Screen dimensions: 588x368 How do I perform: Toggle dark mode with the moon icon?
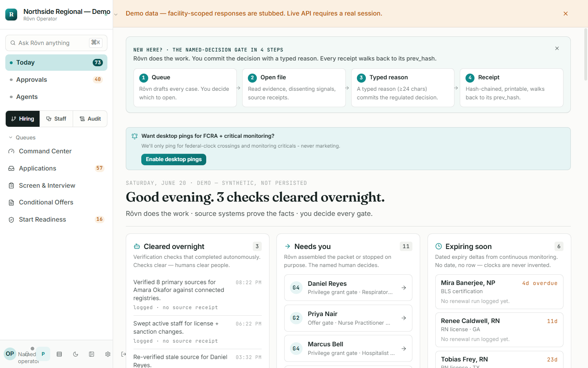coord(76,354)
